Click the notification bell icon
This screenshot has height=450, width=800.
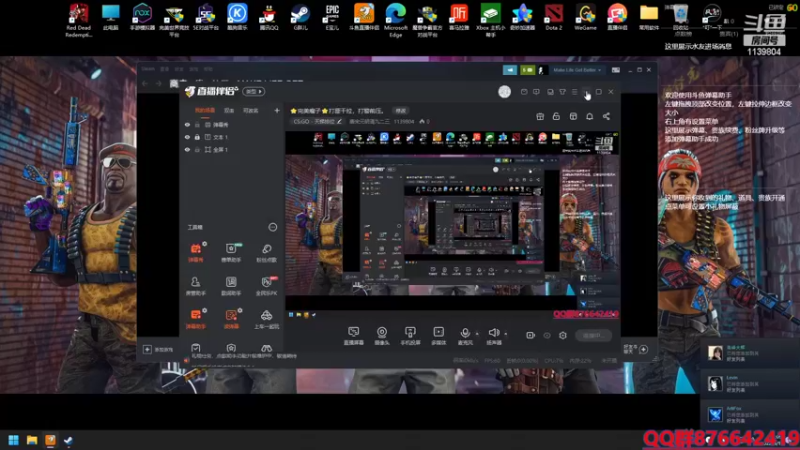point(589,116)
